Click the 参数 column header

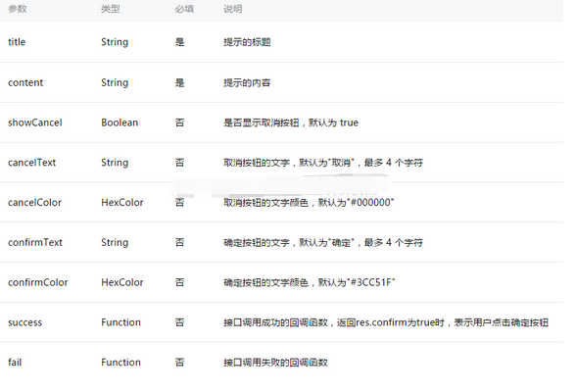pos(18,9)
